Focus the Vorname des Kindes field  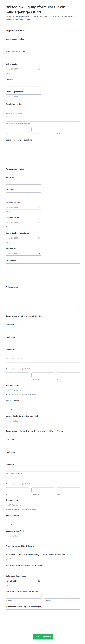pyautogui.click(x=24, y=44)
